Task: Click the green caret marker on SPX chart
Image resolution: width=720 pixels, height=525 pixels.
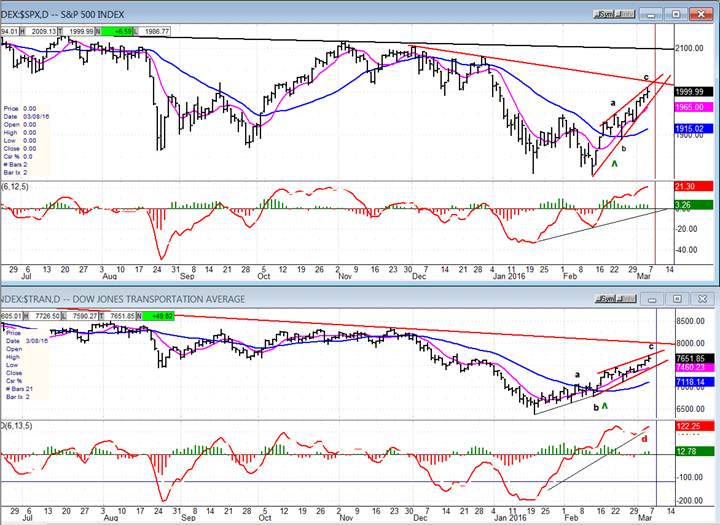Action: (614, 164)
